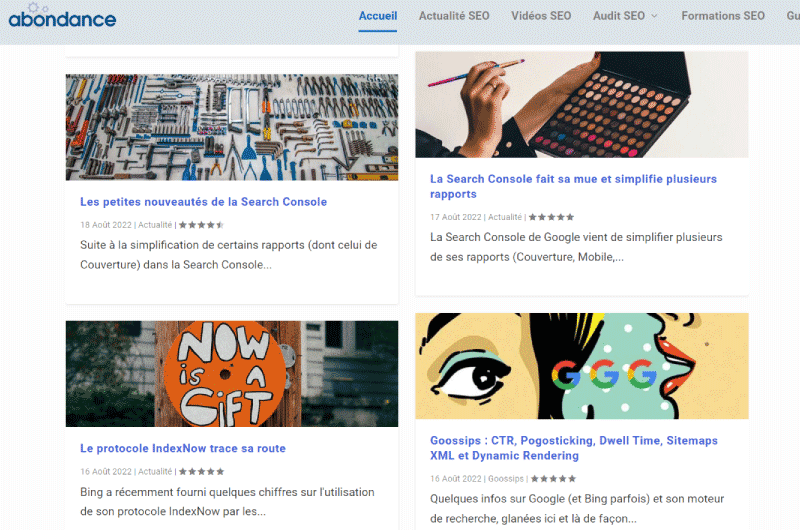Read 'Les petites nouveautés de la Search Console'
The width and height of the screenshot is (800, 530).
tap(203, 202)
